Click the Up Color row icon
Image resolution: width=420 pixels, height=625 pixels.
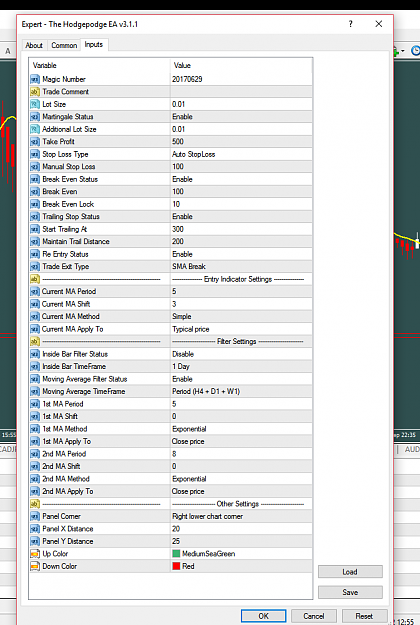pos(35,554)
